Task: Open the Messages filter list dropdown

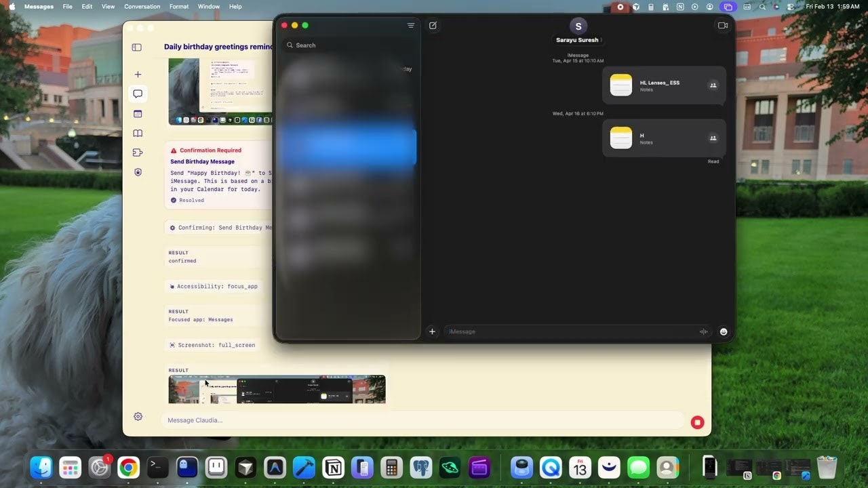Action: coord(410,26)
